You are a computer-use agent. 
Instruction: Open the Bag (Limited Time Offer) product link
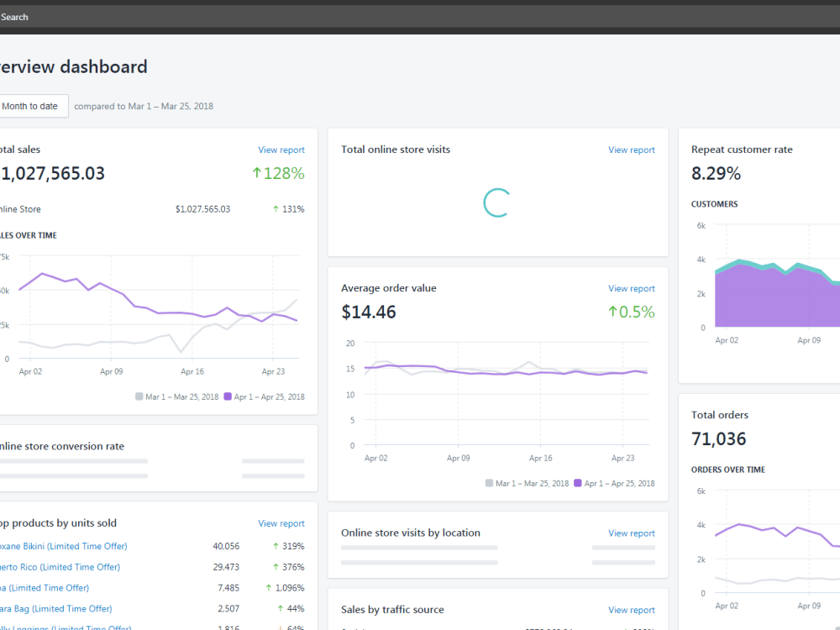[x=55, y=608]
